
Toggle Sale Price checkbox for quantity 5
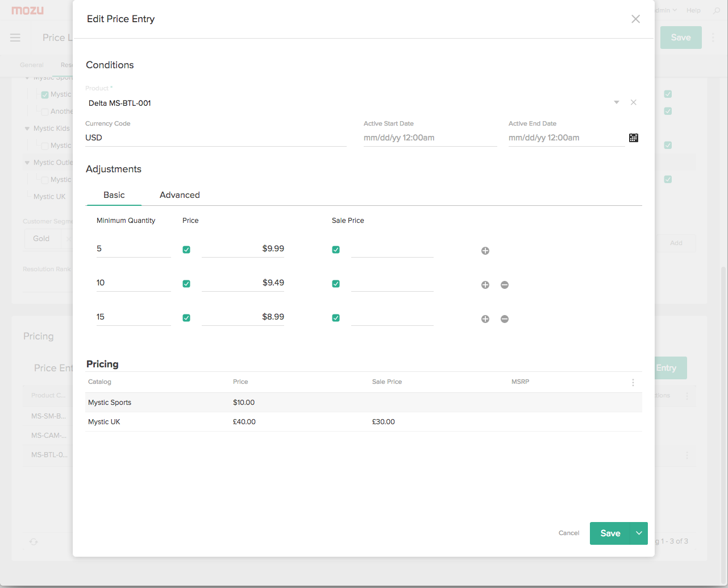coord(336,250)
